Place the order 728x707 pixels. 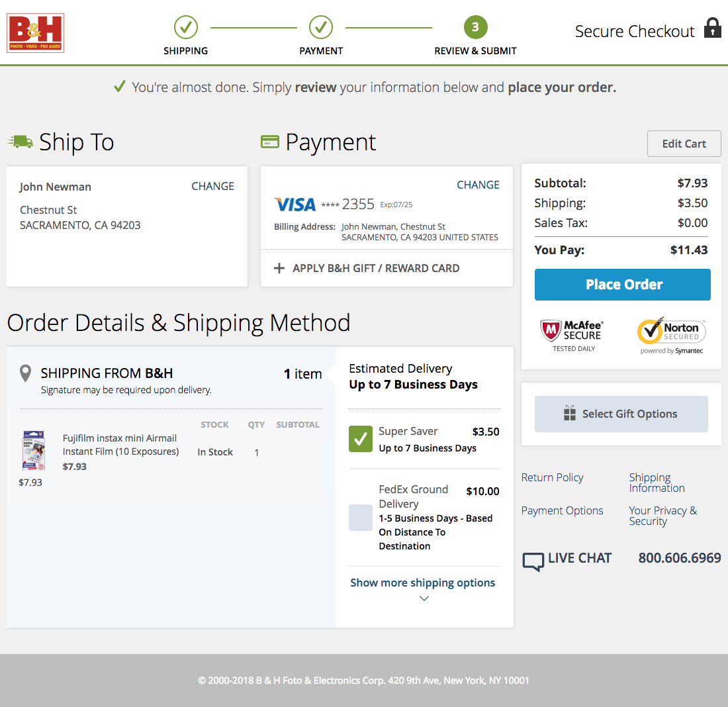(622, 284)
